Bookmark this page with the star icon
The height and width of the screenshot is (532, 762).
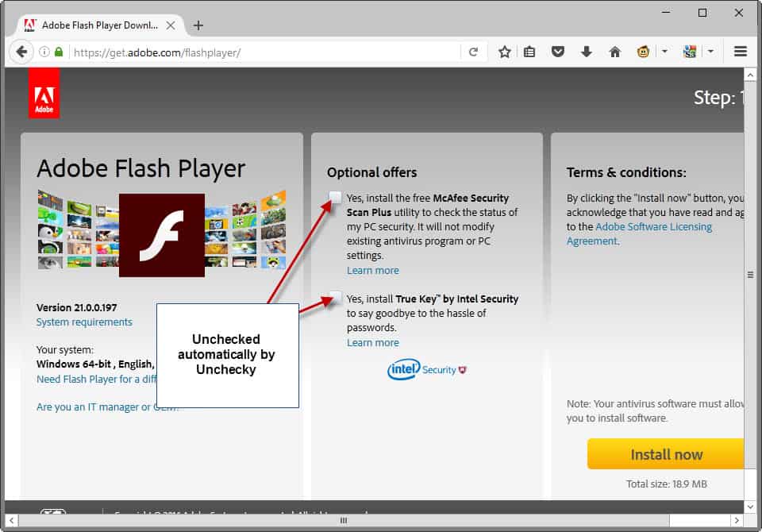[505, 52]
